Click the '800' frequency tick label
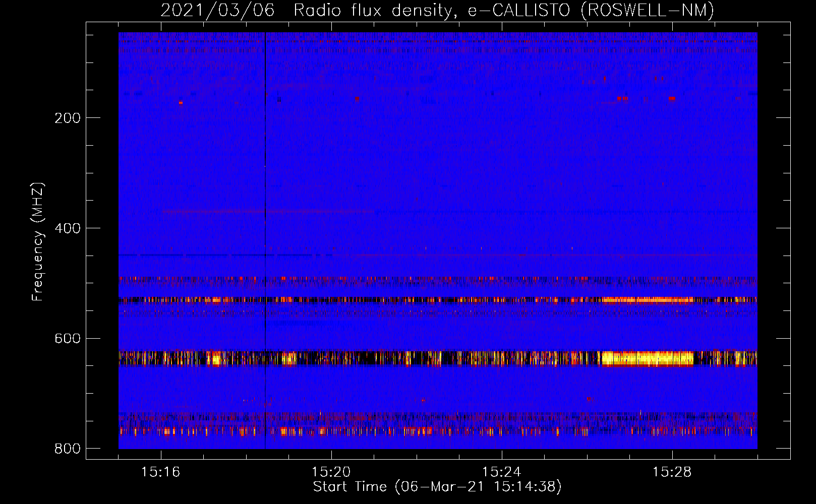 (68, 449)
